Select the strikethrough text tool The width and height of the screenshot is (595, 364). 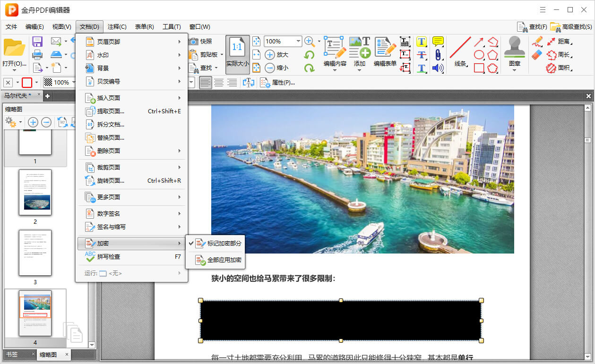point(422,55)
